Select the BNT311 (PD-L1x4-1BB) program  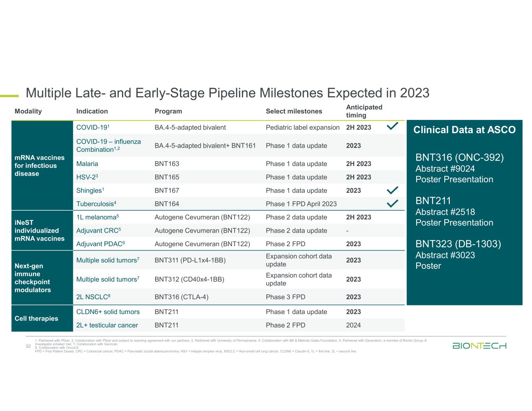190,260
